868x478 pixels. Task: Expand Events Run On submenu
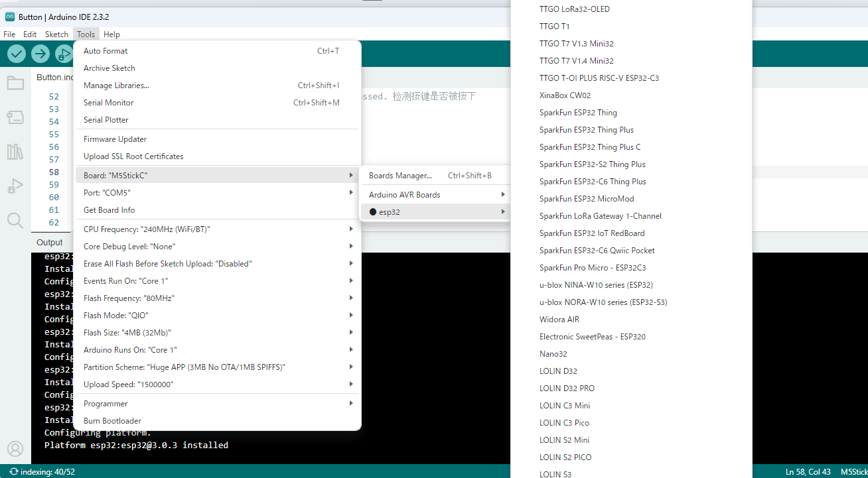[x=217, y=281]
